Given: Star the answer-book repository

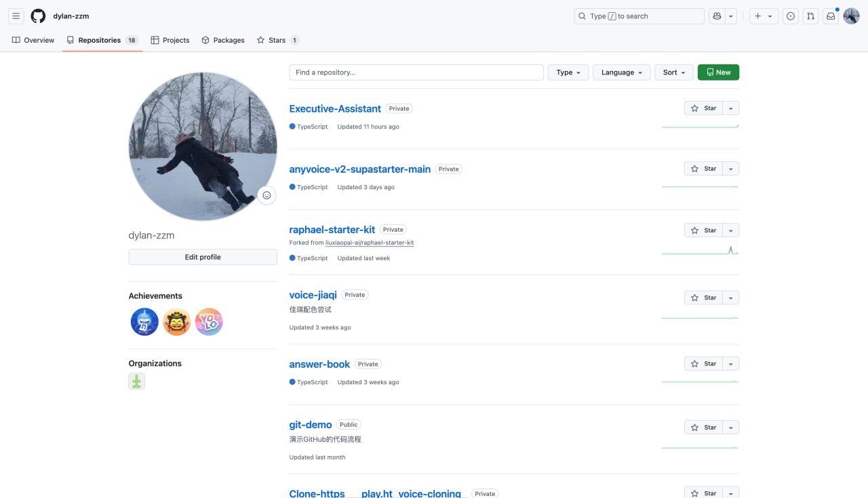Looking at the screenshot, I should pos(703,364).
